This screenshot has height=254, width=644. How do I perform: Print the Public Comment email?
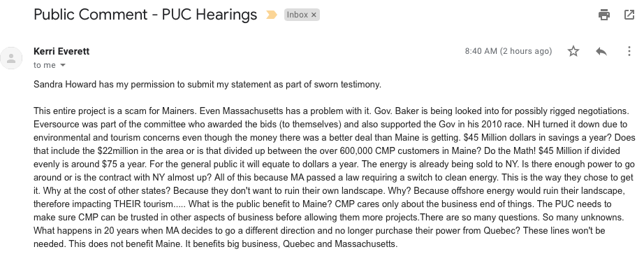[x=603, y=15]
